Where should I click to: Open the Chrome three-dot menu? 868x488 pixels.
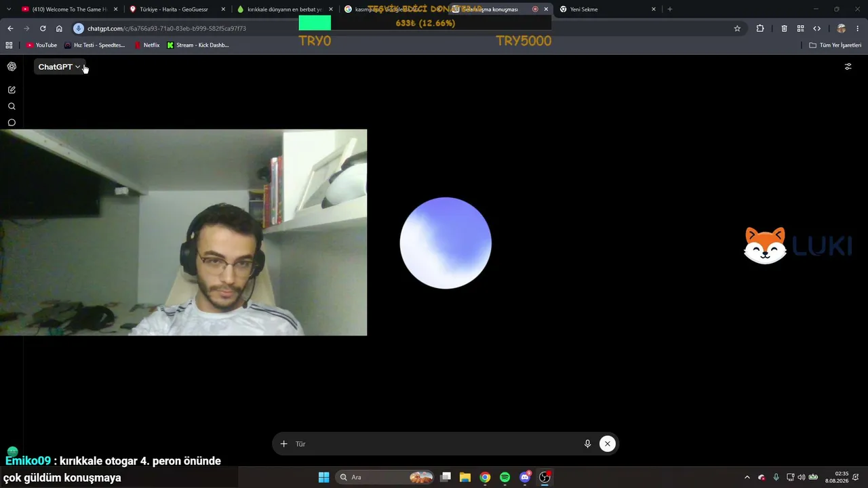click(x=858, y=28)
